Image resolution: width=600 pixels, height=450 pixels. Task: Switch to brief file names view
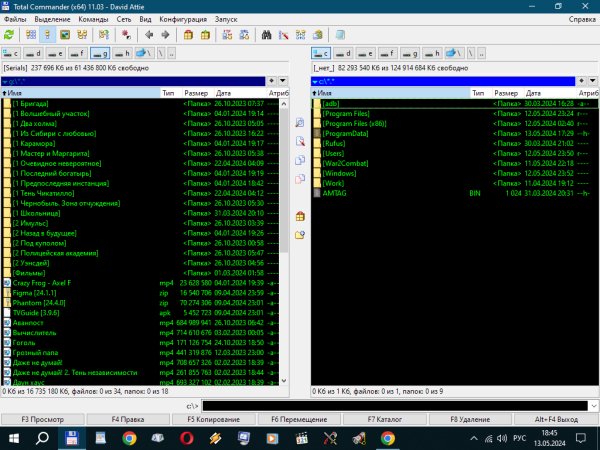31,35
